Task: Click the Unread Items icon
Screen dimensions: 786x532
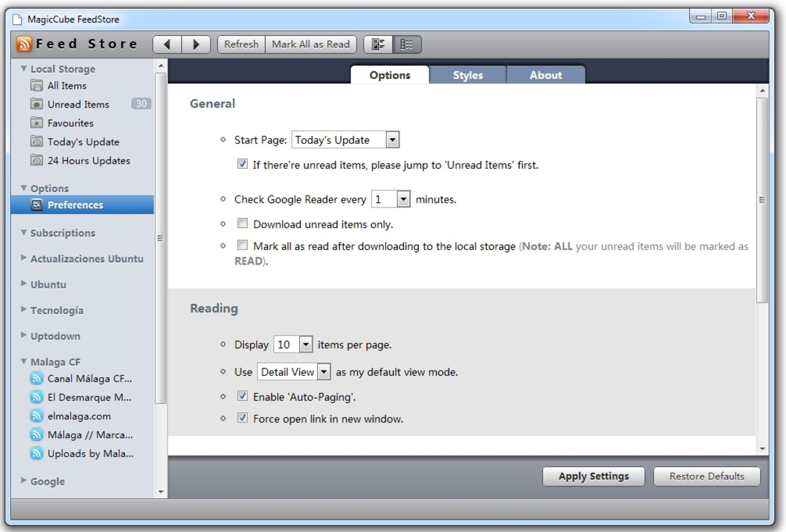Action: pos(37,104)
